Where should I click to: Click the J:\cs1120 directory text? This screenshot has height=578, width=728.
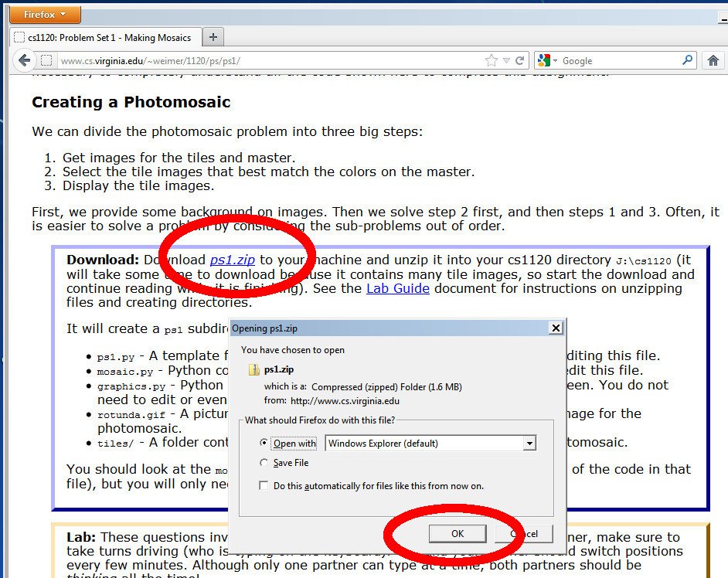[644, 261]
